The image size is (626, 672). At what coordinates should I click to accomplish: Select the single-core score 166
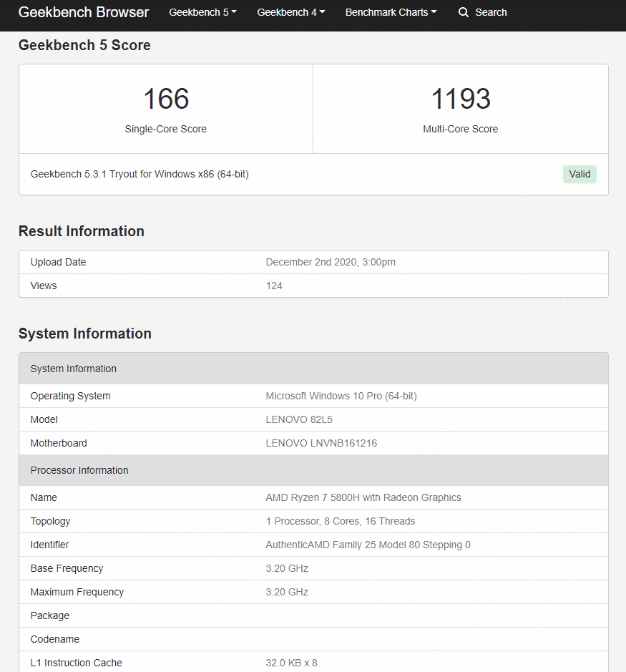tap(166, 99)
